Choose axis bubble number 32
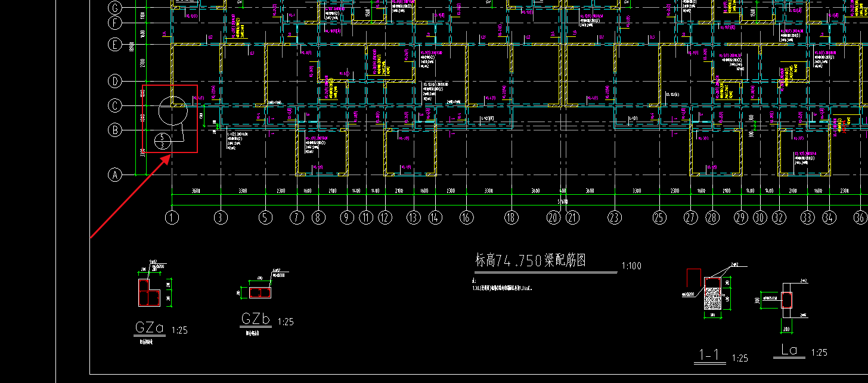The image size is (868, 383). click(779, 217)
